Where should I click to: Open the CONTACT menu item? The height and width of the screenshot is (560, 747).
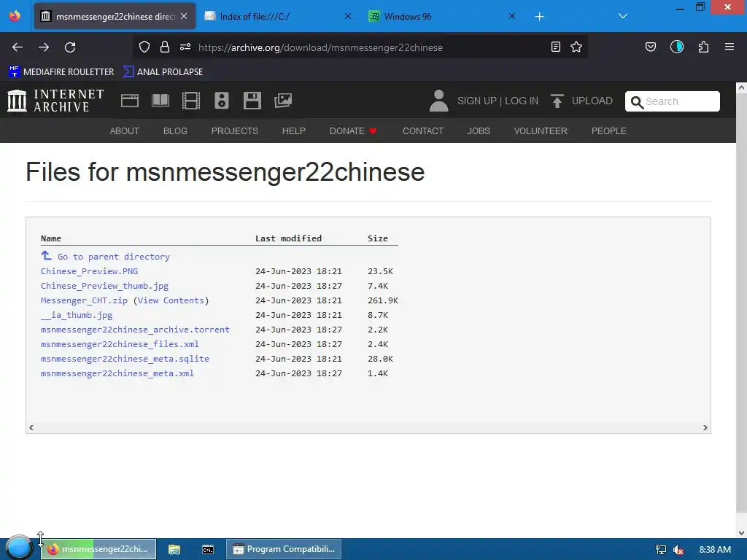click(423, 131)
